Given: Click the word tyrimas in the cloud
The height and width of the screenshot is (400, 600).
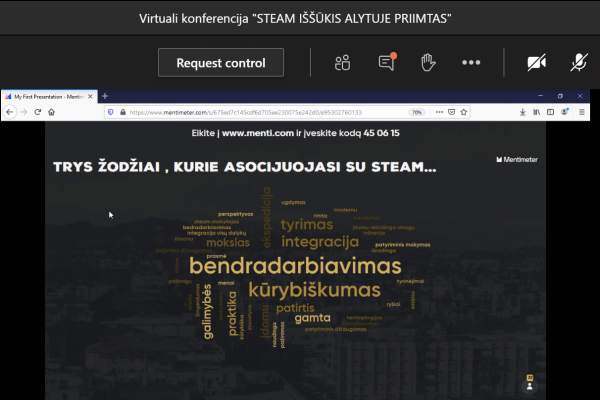Looking at the screenshot, I should [307, 225].
